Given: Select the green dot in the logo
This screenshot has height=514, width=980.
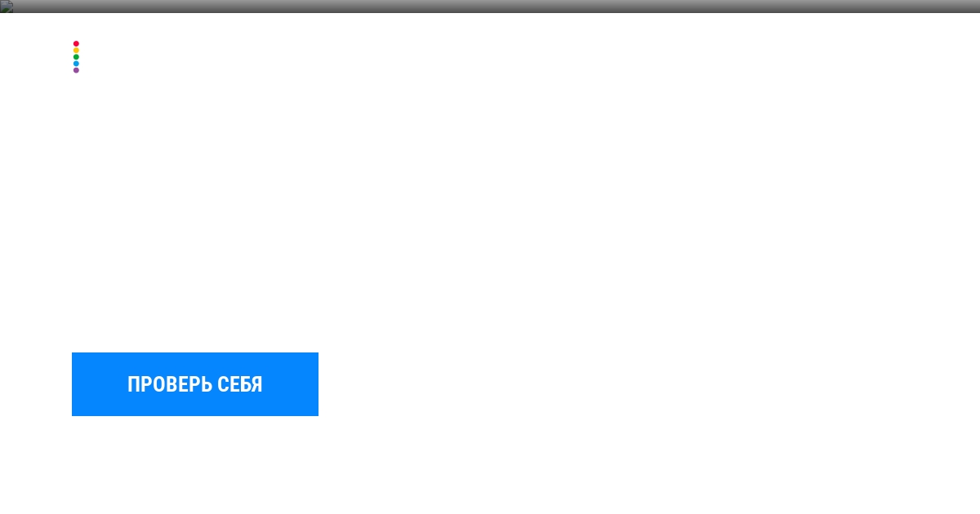Looking at the screenshot, I should click(76, 57).
